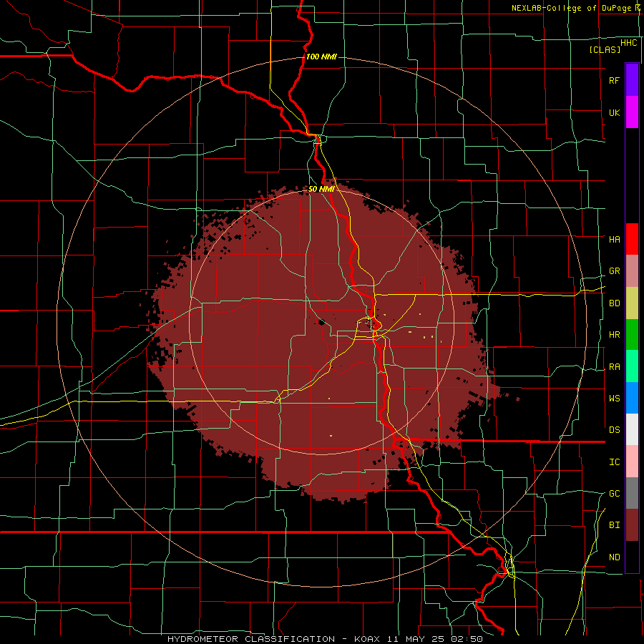Viewport: 644px width, 644px height.
Task: Click the BI dark red swatch
Action: click(x=632, y=525)
